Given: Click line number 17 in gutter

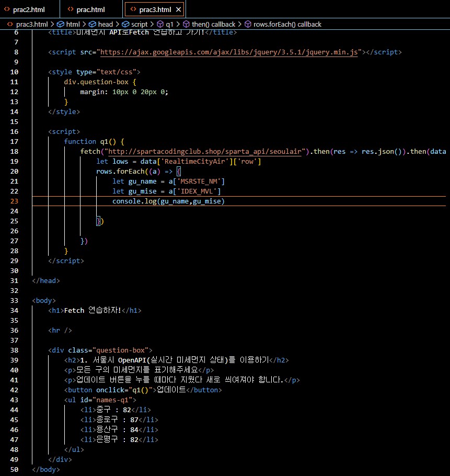Looking at the screenshot, I should pyautogui.click(x=14, y=141).
